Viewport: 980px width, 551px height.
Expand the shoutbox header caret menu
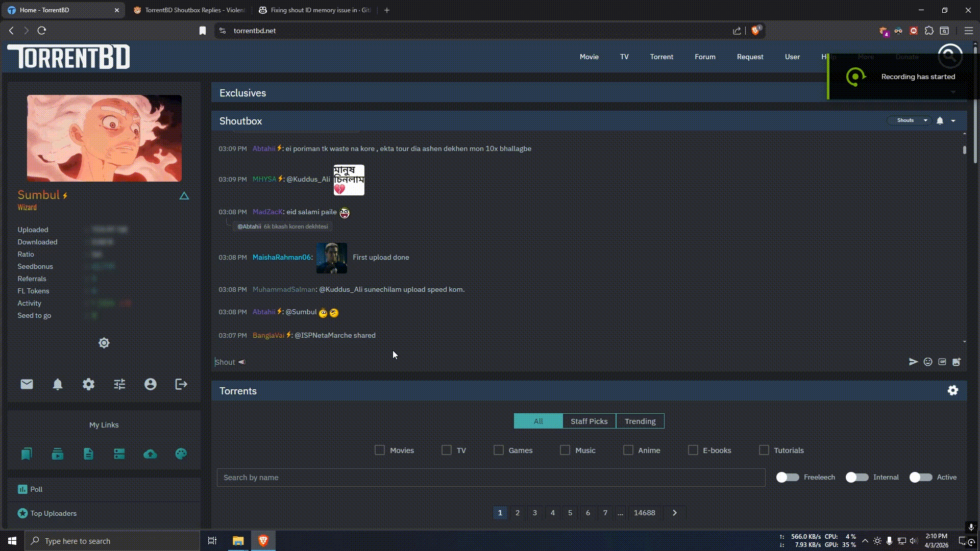(953, 121)
